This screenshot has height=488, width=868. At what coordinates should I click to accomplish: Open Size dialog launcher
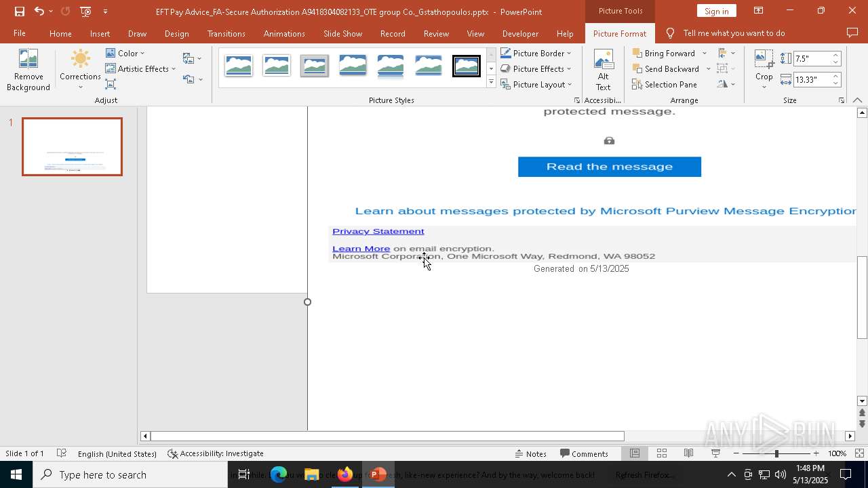pos(842,100)
